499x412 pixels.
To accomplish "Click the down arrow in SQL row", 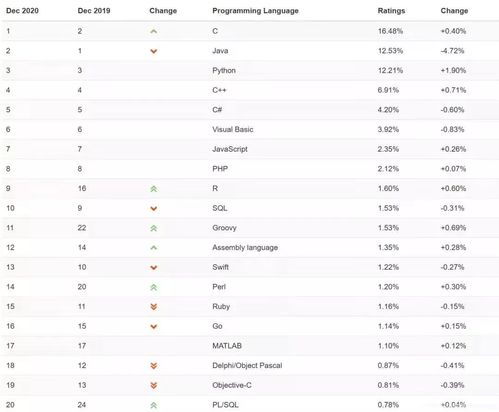I will (154, 209).
